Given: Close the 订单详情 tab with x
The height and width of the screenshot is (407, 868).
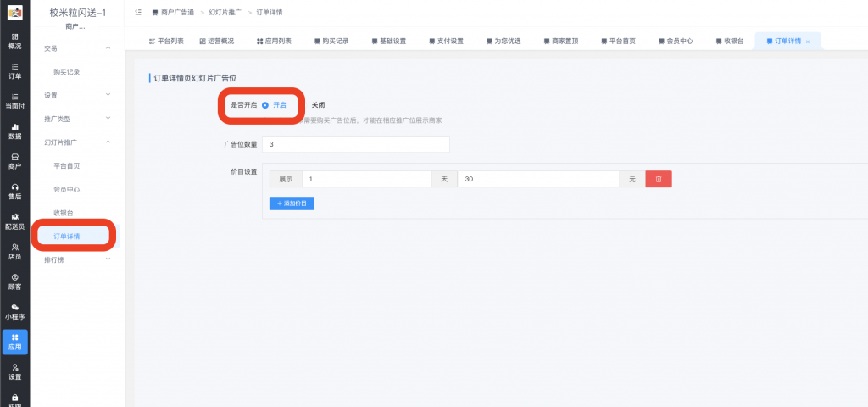Looking at the screenshot, I should [808, 42].
